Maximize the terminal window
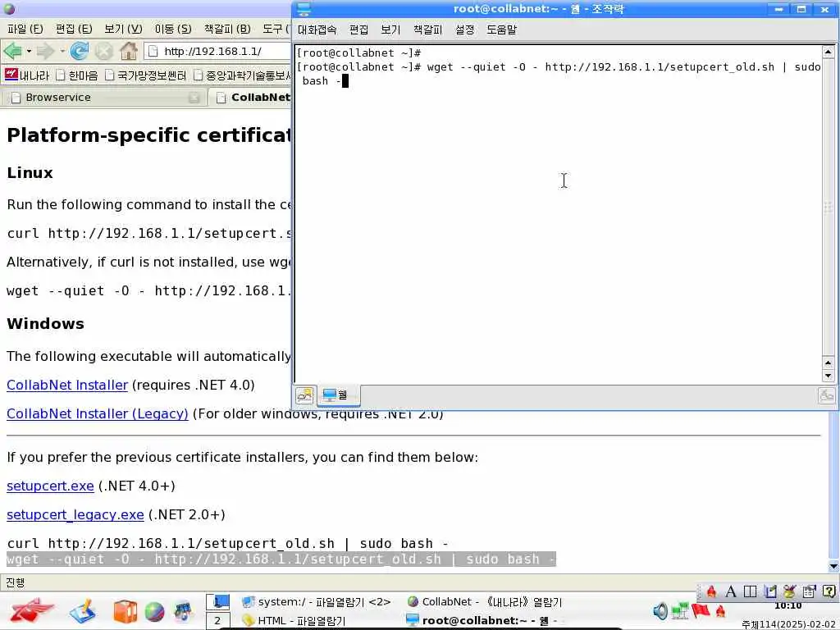Screen dimensions: 840x630 click(801, 9)
